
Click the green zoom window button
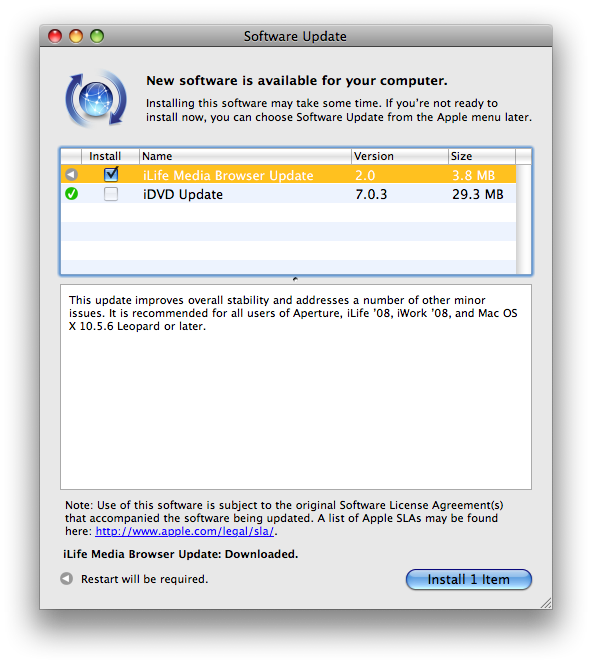pyautogui.click(x=97, y=36)
